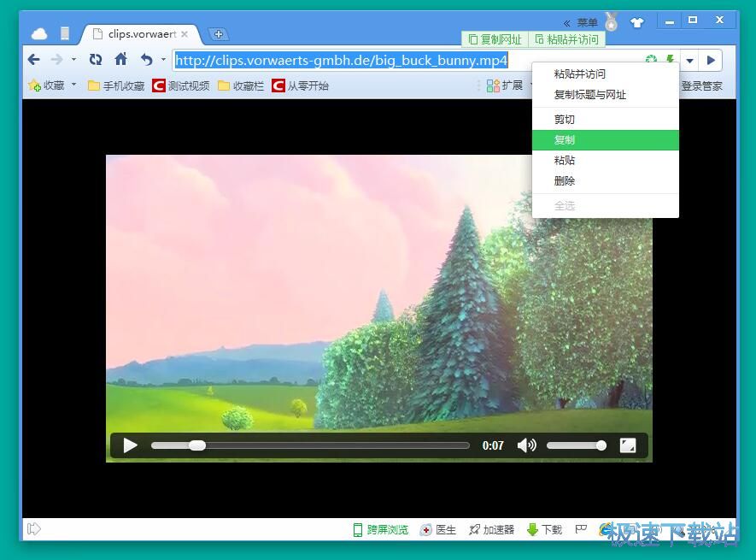This screenshot has width=756, height=560.
Task: Click the go arrow at address bar end
Action: pyautogui.click(x=711, y=61)
